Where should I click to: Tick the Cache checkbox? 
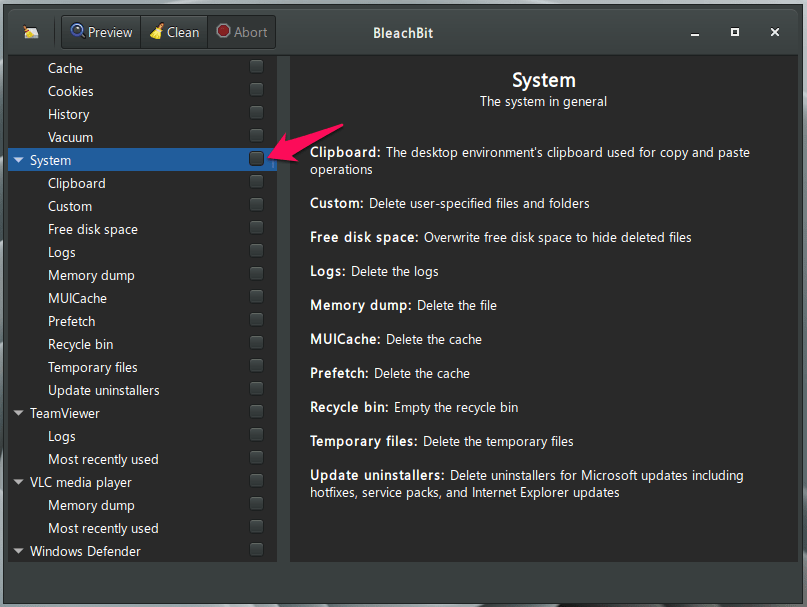click(x=256, y=66)
